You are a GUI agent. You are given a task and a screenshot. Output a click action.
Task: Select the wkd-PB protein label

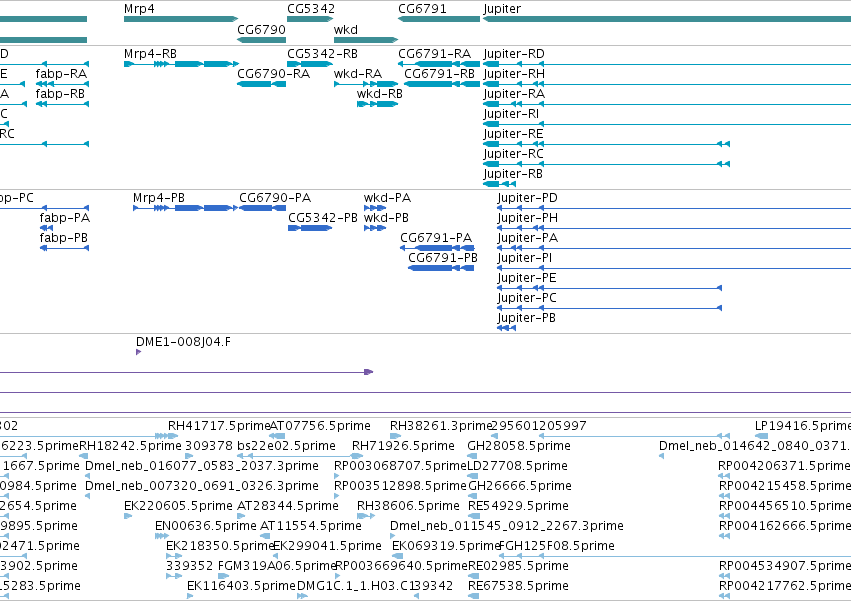(x=386, y=218)
